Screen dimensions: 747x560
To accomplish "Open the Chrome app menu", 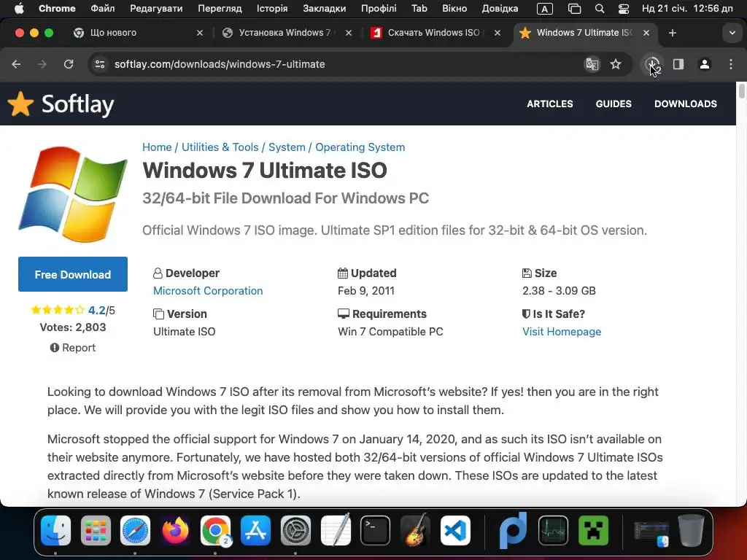I will pos(57,8).
